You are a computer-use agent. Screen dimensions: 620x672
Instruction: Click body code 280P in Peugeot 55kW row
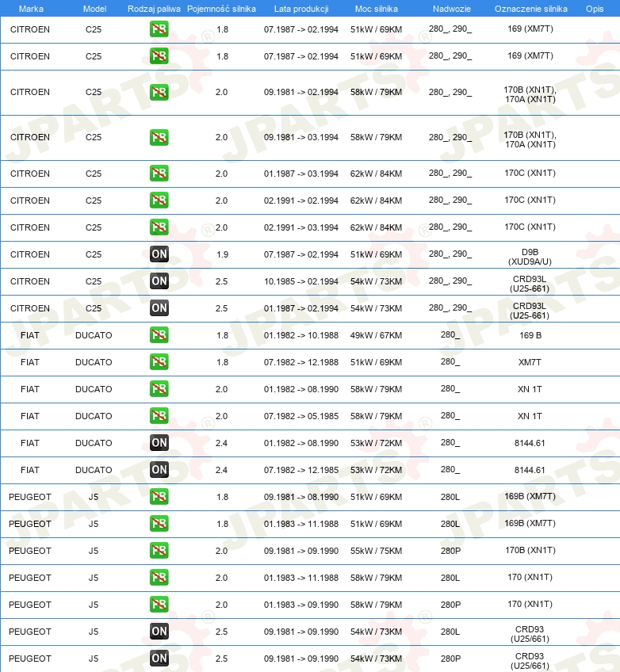[x=450, y=551]
